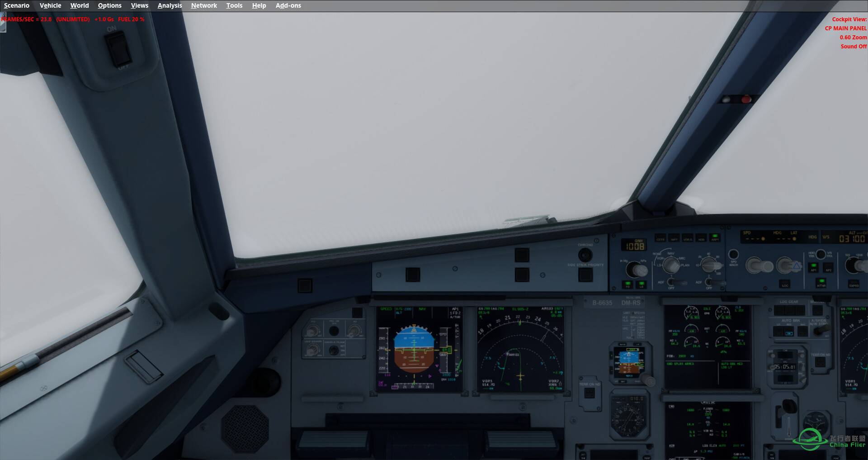
Task: Click the upper ECAM engine display
Action: [708, 346]
